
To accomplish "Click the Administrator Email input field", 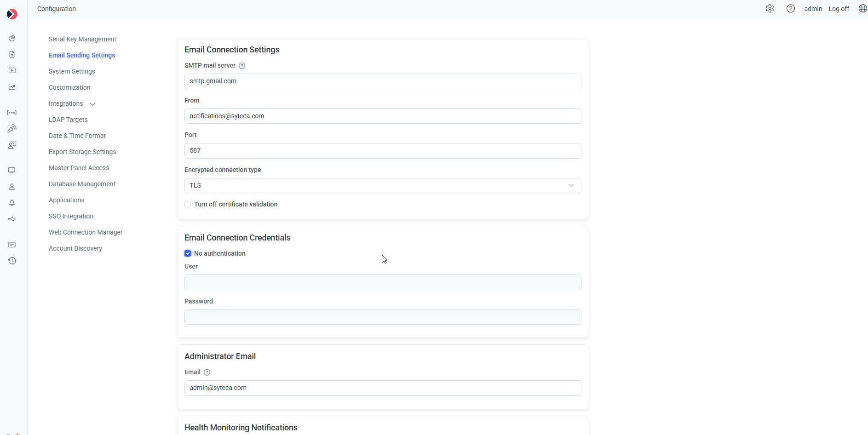I will 383,388.
